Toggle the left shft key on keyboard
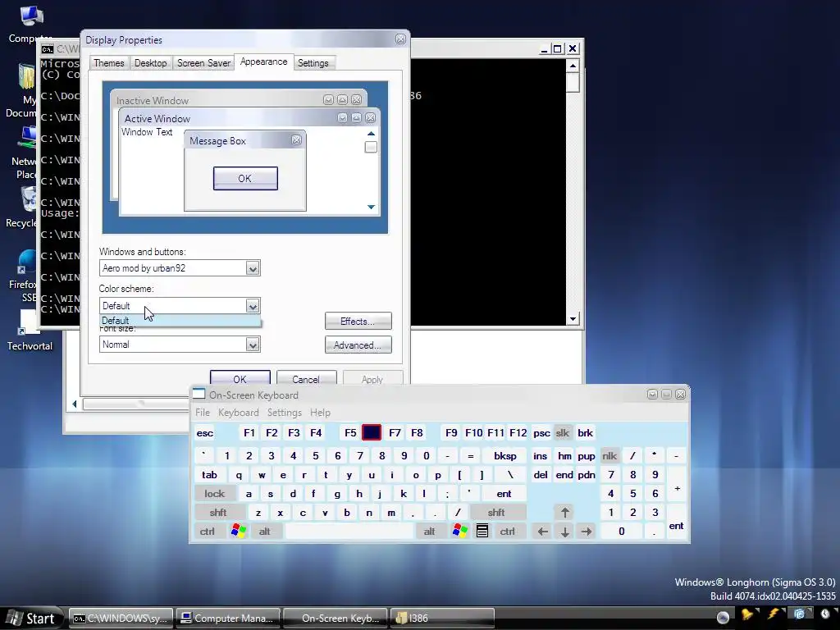The height and width of the screenshot is (630, 840). point(218,512)
